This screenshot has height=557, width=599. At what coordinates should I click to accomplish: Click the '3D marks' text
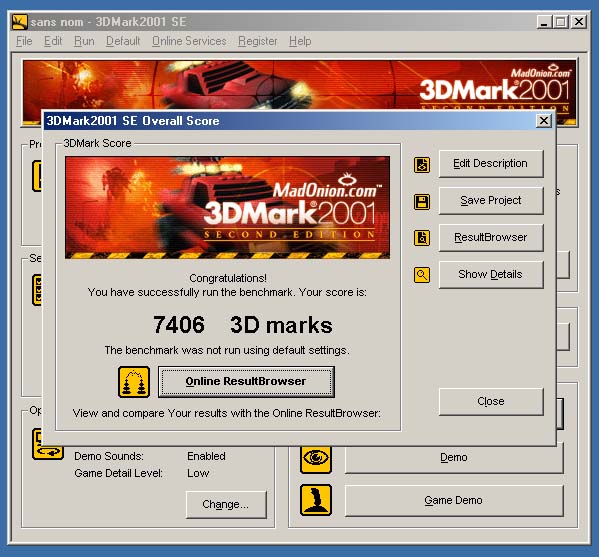281,325
